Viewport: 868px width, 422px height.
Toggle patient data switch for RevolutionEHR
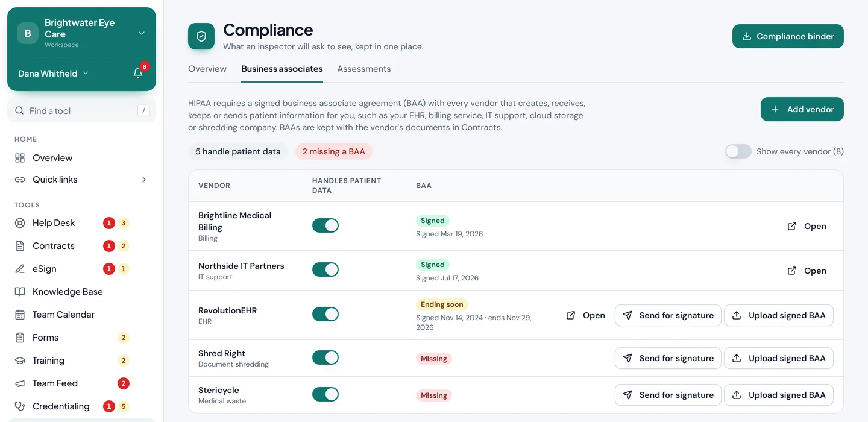coord(325,314)
